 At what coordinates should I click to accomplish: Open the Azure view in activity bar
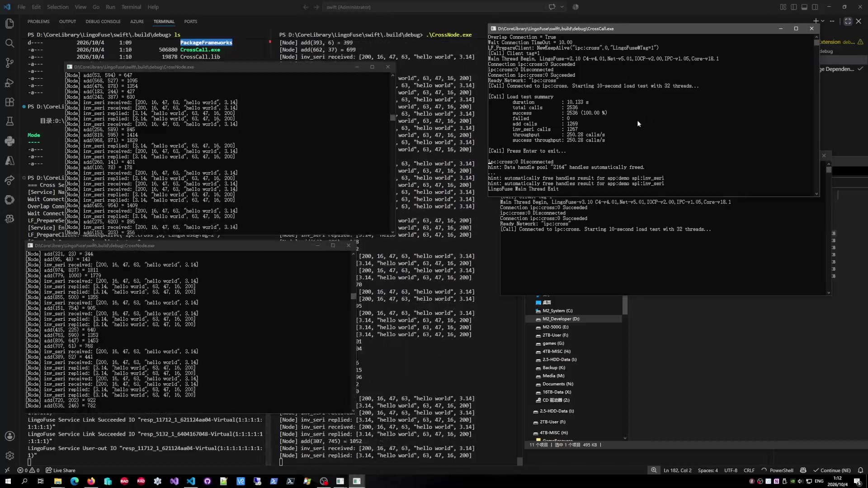point(9,160)
